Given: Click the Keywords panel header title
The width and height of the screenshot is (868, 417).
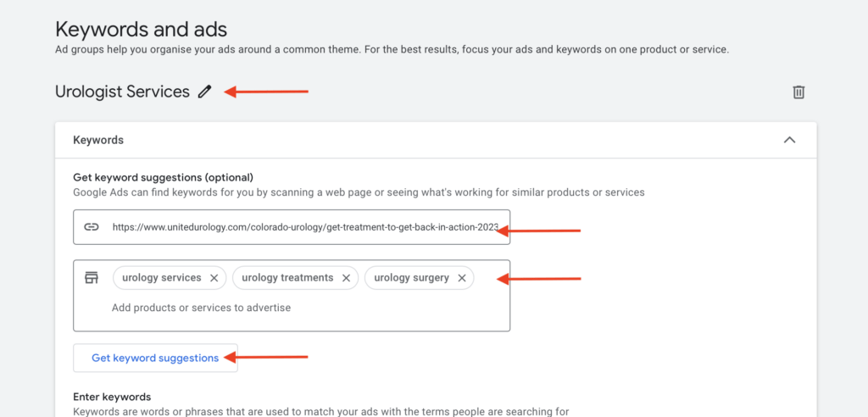Looking at the screenshot, I should coord(98,140).
